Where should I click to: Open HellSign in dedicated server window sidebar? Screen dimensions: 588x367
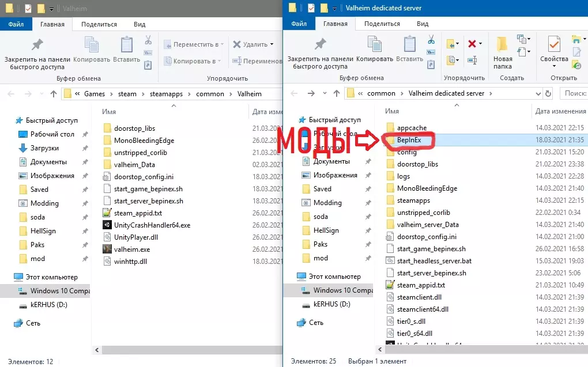(326, 230)
